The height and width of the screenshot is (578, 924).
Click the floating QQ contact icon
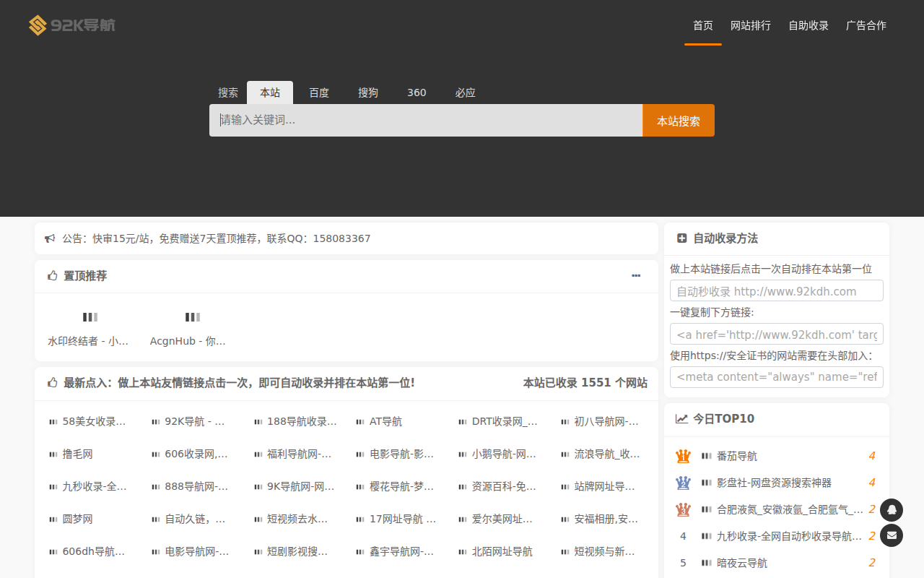pos(892,509)
